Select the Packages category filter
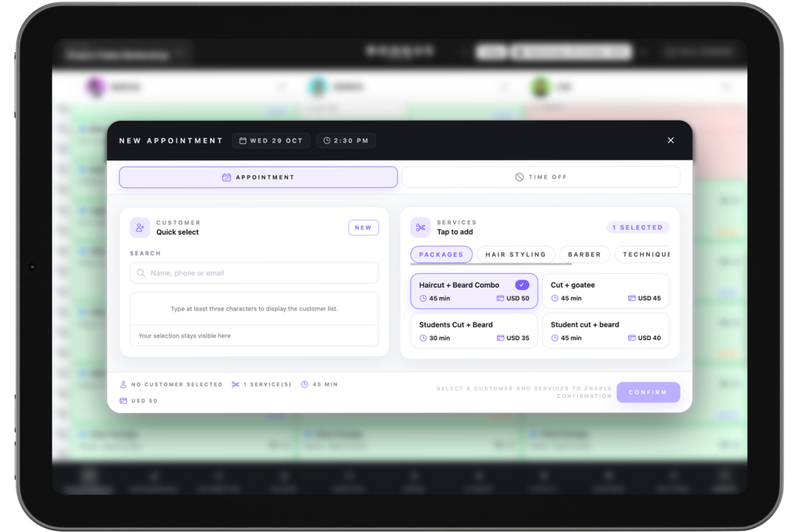 pos(441,254)
